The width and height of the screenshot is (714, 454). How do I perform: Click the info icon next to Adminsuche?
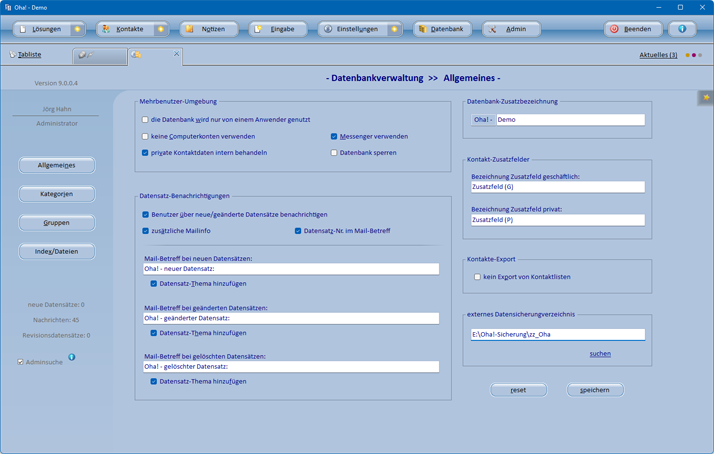71,357
